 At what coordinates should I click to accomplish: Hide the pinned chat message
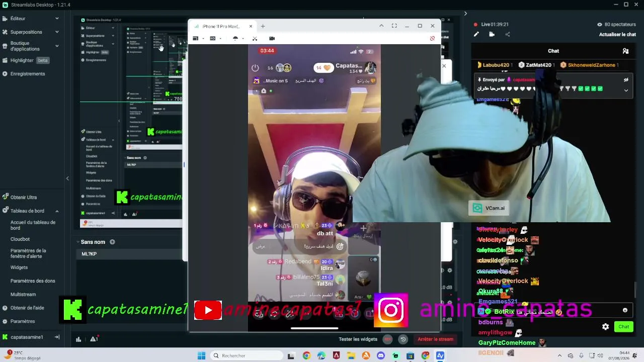point(626,80)
